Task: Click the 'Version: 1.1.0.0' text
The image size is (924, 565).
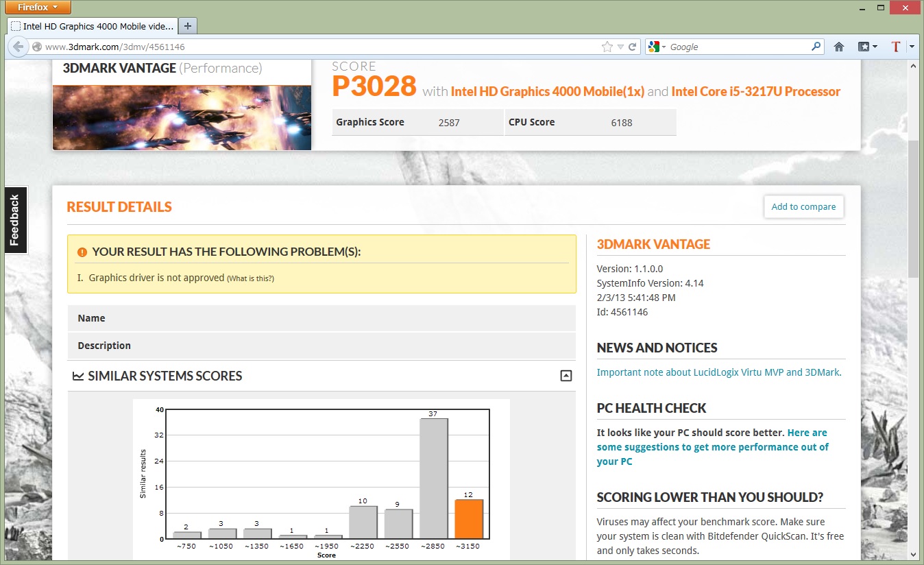Action: (630, 269)
